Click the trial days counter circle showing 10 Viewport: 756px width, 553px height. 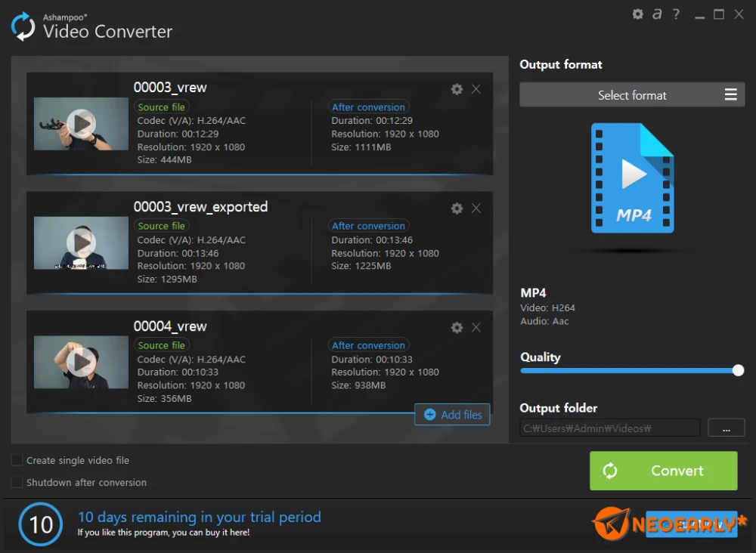(x=41, y=524)
